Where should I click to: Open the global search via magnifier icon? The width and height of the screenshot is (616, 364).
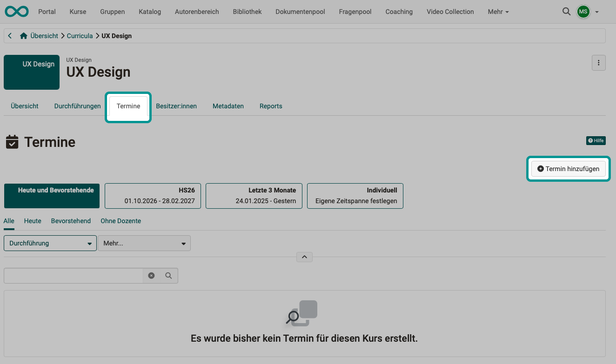[x=566, y=12]
